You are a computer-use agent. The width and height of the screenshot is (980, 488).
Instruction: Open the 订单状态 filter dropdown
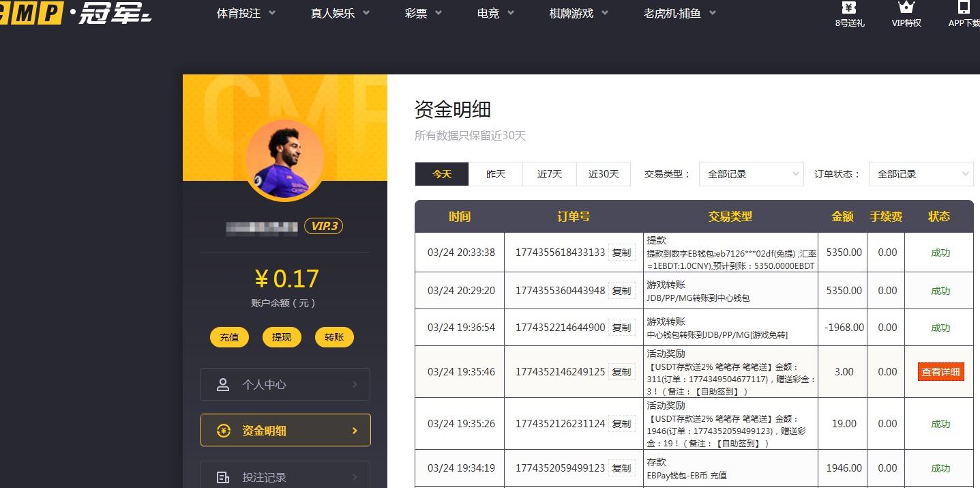921,174
